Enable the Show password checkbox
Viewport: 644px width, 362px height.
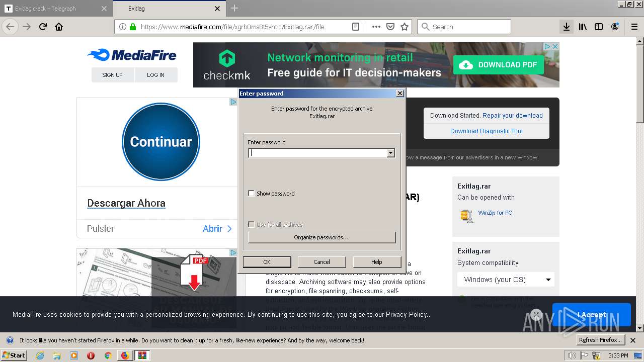[x=252, y=193]
